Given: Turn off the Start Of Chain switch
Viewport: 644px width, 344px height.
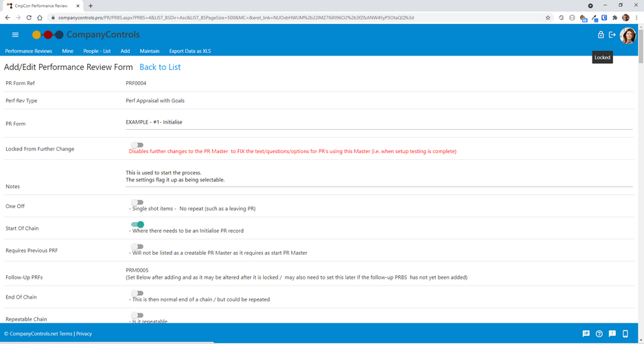Looking at the screenshot, I should (x=137, y=225).
